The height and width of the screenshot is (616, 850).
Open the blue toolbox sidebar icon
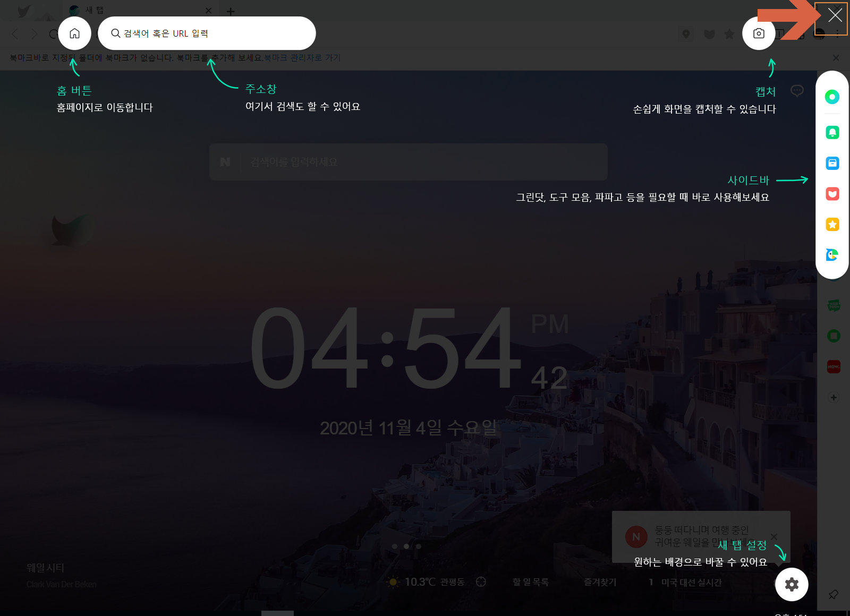click(832, 163)
